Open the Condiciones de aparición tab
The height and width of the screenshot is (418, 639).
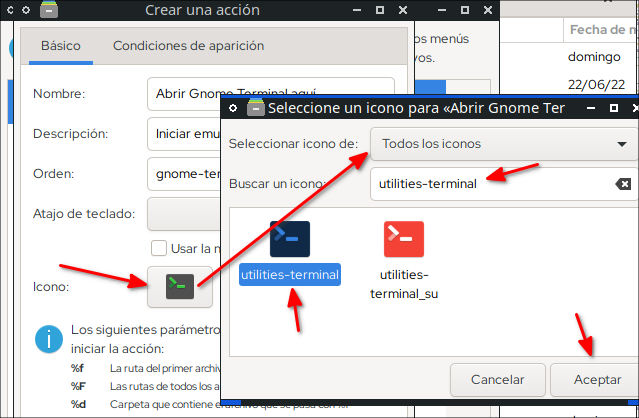point(188,46)
